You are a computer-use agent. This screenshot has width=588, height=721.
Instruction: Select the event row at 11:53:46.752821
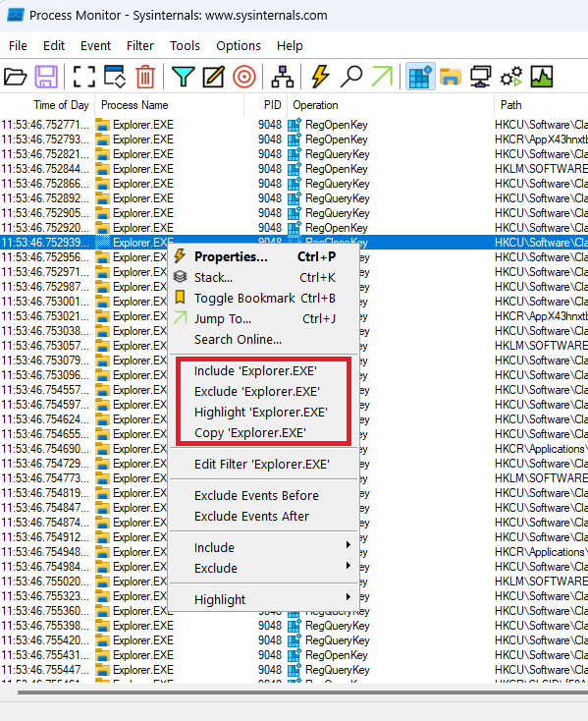click(294, 154)
